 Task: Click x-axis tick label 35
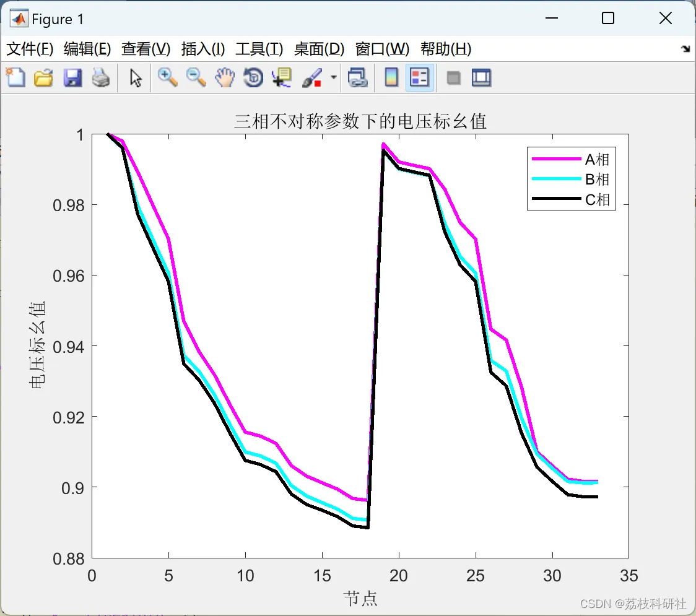pos(629,576)
